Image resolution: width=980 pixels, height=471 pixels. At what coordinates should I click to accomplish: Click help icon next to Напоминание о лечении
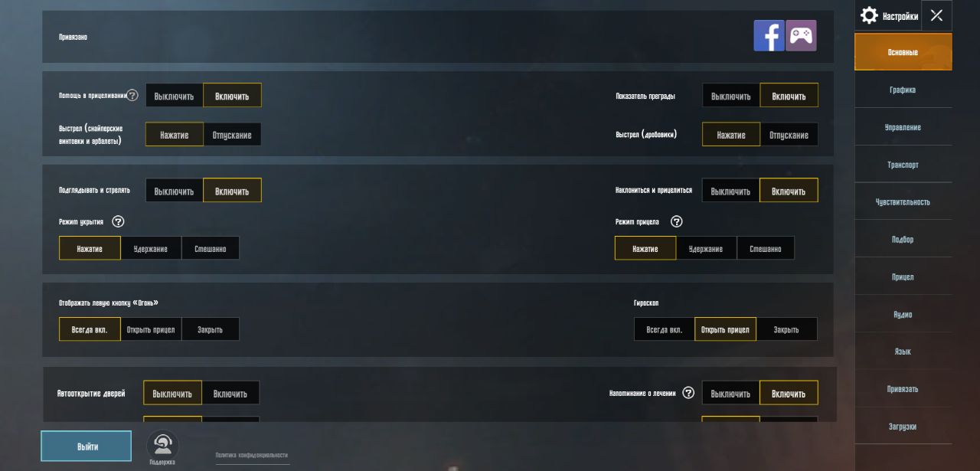click(688, 393)
